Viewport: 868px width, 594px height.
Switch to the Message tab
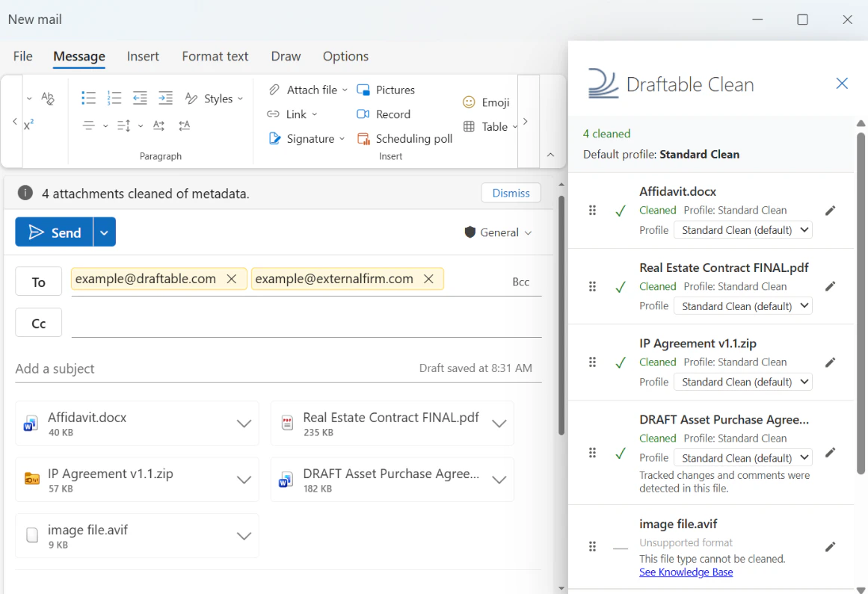point(79,57)
